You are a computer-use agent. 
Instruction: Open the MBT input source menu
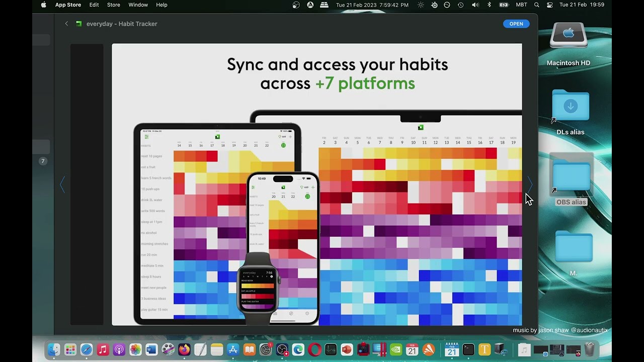[522, 5]
